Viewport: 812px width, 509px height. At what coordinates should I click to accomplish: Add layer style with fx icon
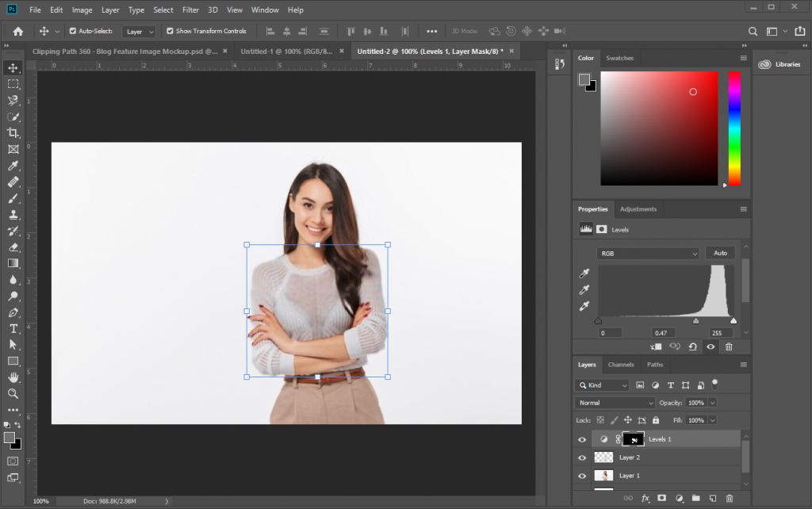(645, 498)
